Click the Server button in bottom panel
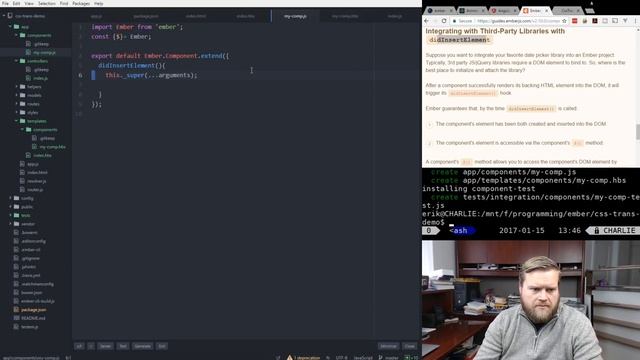 click(x=105, y=346)
